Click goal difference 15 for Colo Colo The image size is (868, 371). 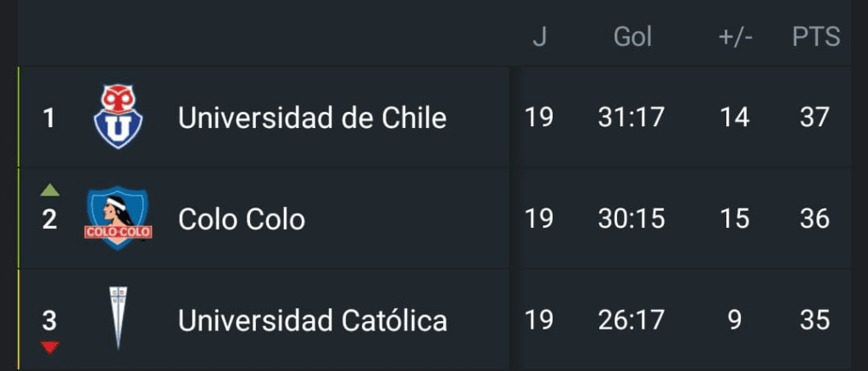click(x=735, y=219)
